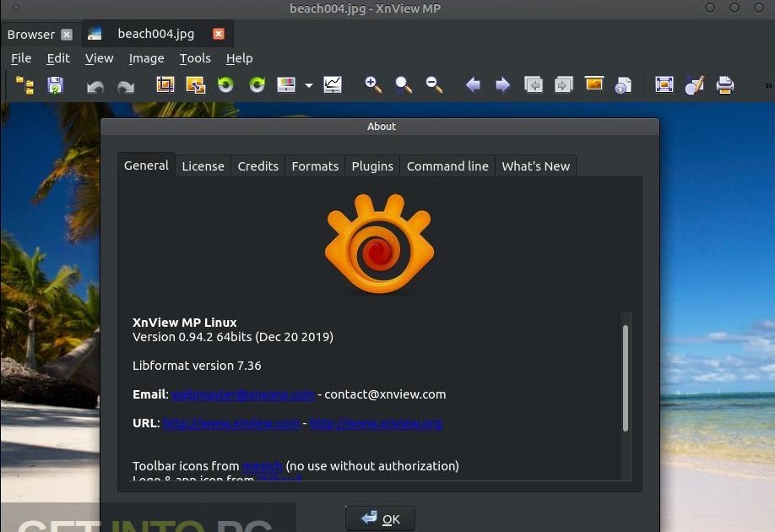Switch to the Command line tab
Viewport: 775px width, 532px height.
point(447,166)
